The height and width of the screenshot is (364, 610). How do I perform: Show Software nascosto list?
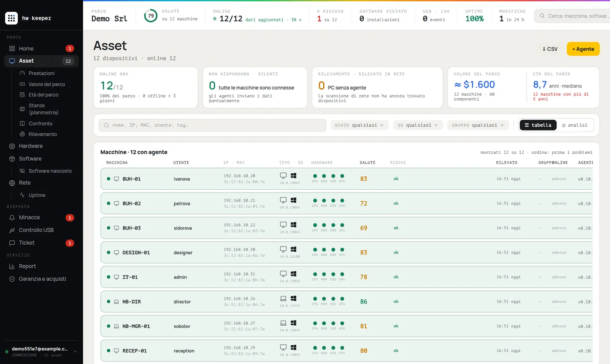pyautogui.click(x=50, y=171)
